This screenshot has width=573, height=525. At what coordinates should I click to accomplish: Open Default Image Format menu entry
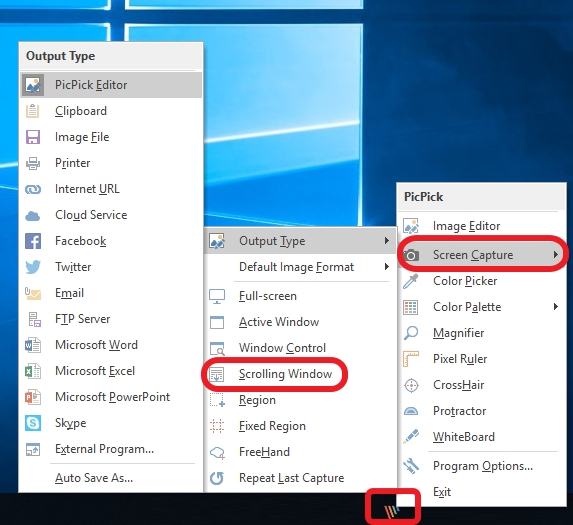pos(300,267)
